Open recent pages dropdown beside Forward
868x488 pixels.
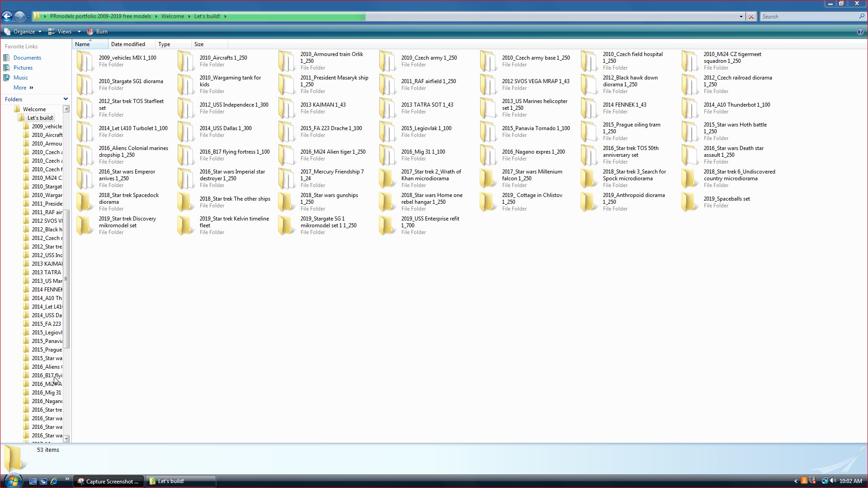28,17
